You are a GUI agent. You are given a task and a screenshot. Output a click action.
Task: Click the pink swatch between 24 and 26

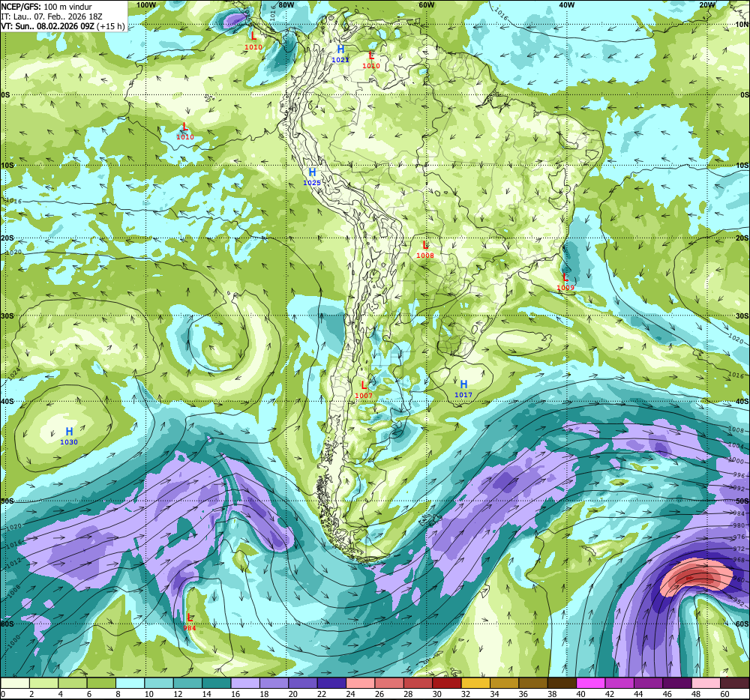[360, 684]
